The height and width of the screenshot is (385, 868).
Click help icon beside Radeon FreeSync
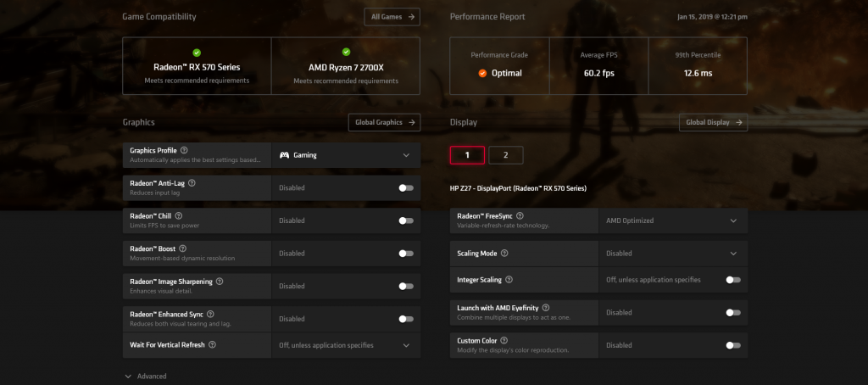coord(520,216)
